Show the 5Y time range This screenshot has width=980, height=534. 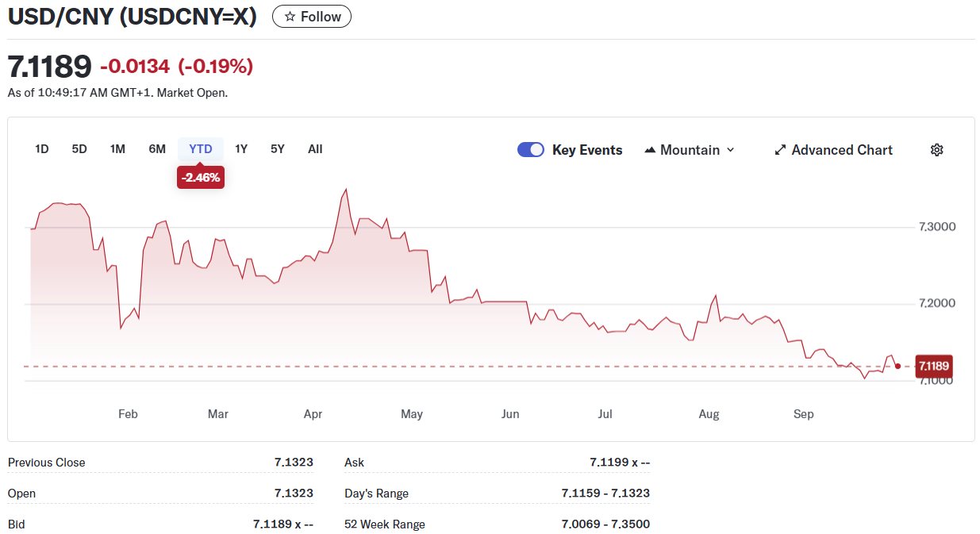[277, 149]
